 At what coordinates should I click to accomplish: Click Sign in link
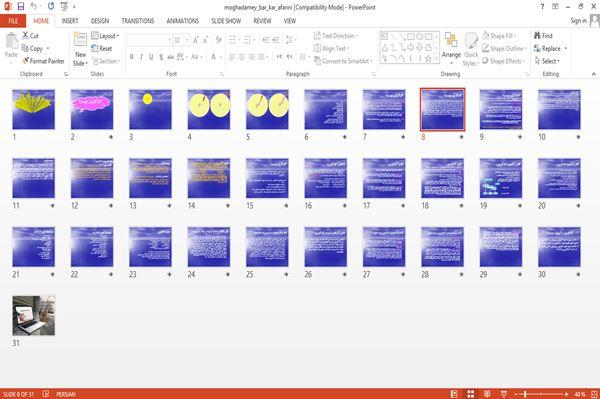click(578, 21)
